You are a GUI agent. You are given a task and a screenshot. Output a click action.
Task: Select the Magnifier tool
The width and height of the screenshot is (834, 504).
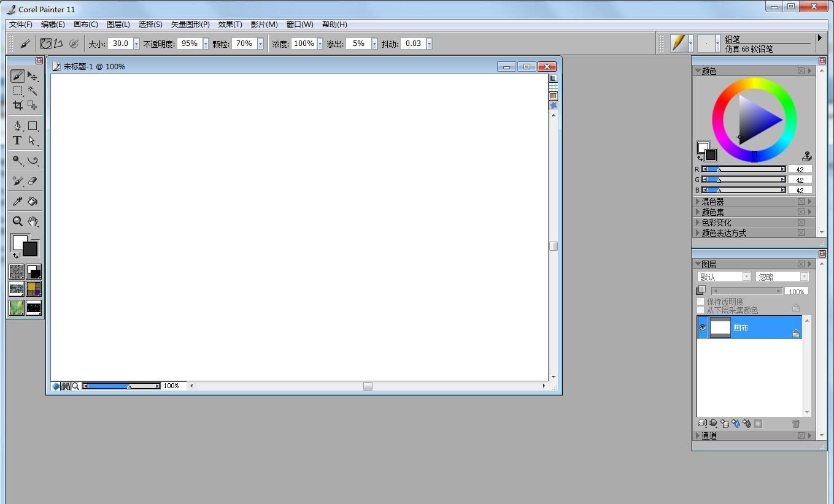click(17, 221)
